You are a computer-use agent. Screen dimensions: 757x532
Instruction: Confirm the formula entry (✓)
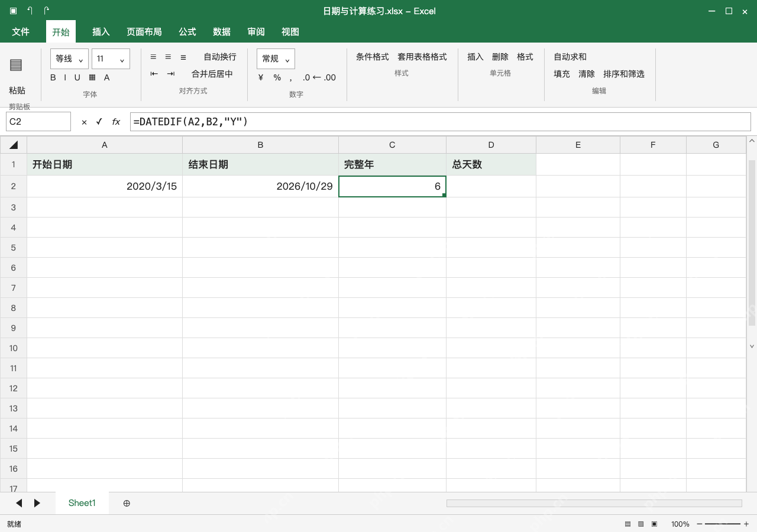[99, 122]
